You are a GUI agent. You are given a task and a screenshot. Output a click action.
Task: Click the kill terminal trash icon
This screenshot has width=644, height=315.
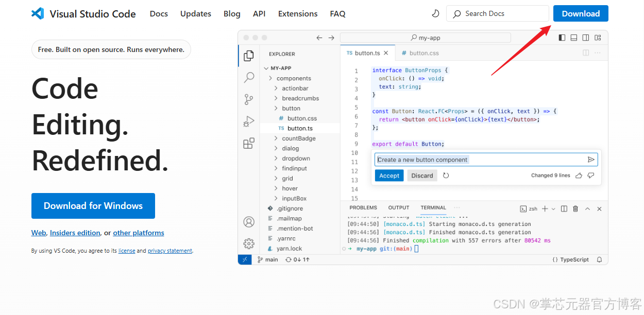pos(575,209)
